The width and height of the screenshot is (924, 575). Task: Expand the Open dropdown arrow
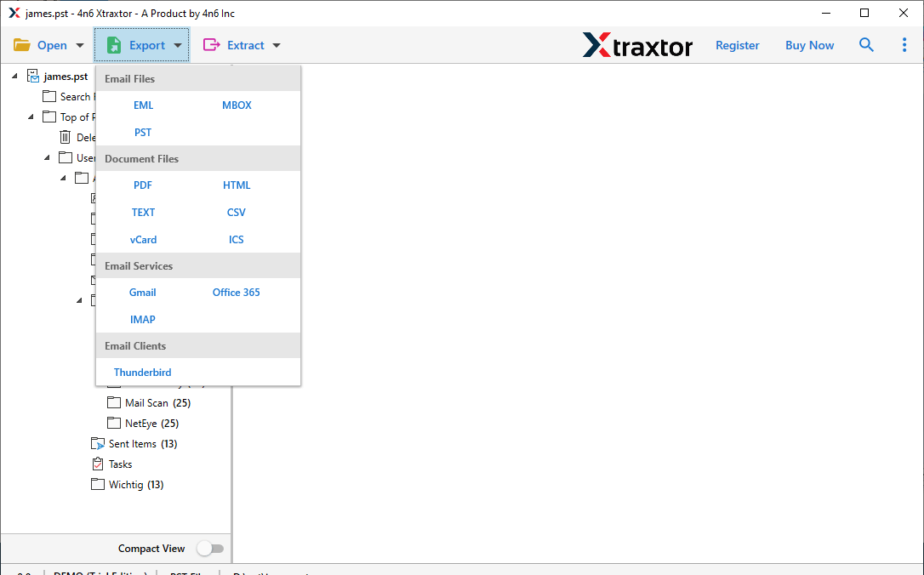pos(80,46)
